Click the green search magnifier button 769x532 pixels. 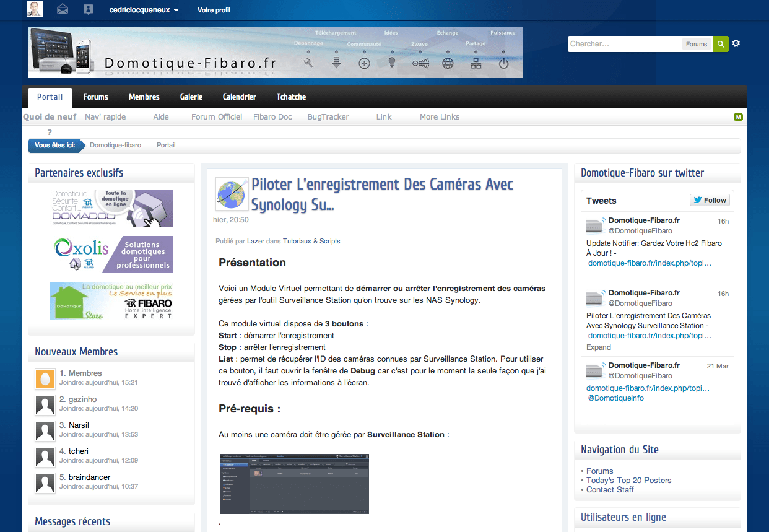click(721, 44)
